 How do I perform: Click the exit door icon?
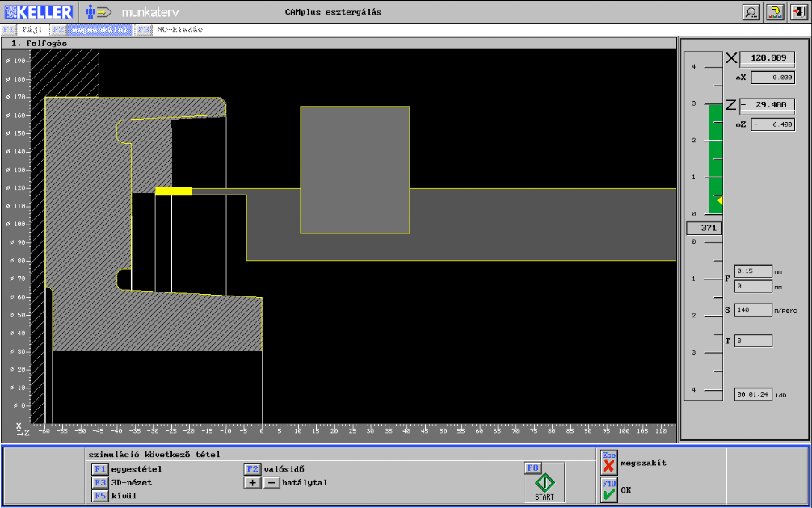[x=799, y=12]
